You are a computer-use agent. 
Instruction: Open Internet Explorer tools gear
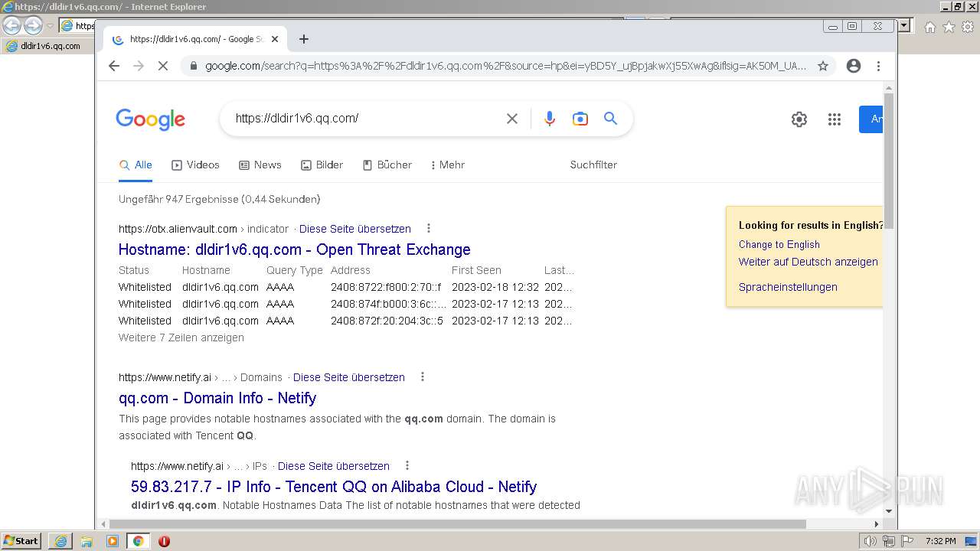(967, 27)
